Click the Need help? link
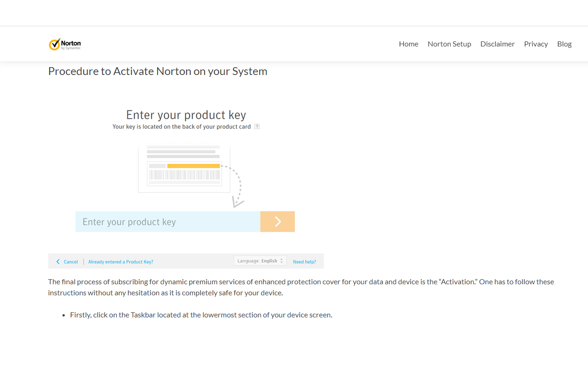This screenshot has height=368, width=588. (305, 262)
